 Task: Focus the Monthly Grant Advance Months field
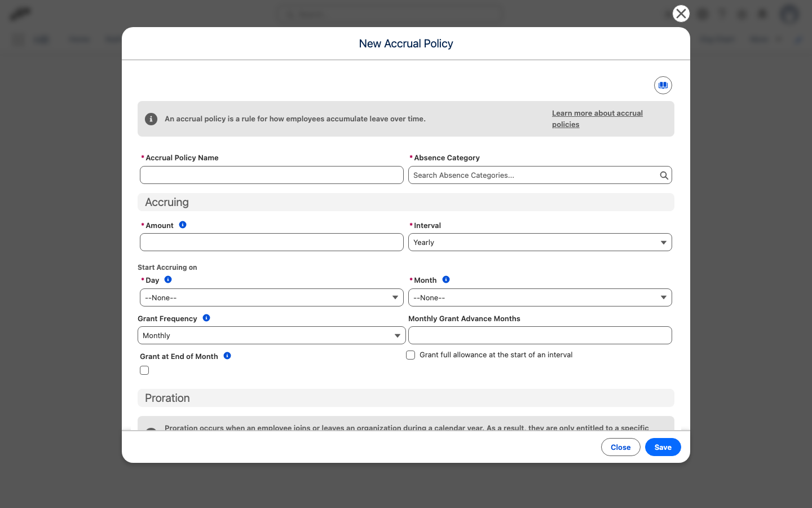click(540, 335)
